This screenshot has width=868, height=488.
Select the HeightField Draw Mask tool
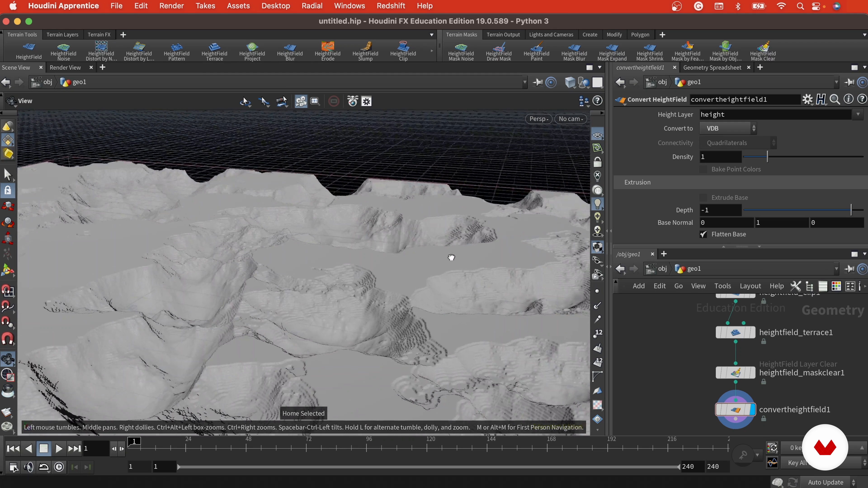coord(499,51)
